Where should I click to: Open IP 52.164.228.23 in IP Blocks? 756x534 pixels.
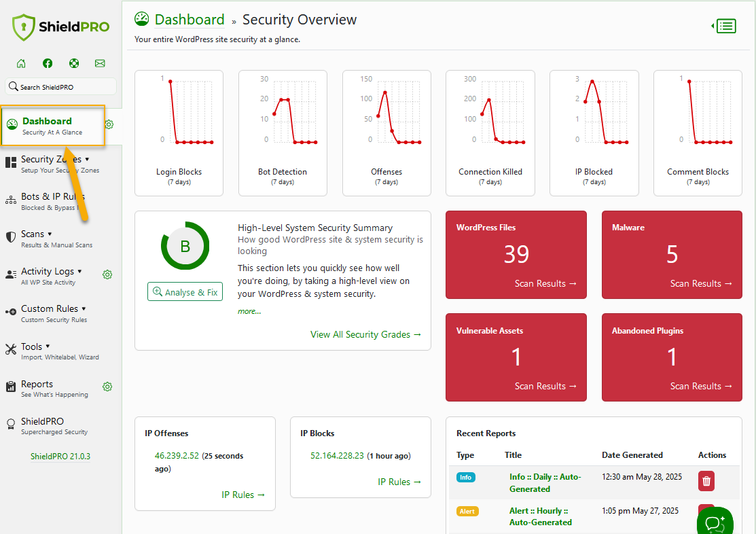coord(337,456)
